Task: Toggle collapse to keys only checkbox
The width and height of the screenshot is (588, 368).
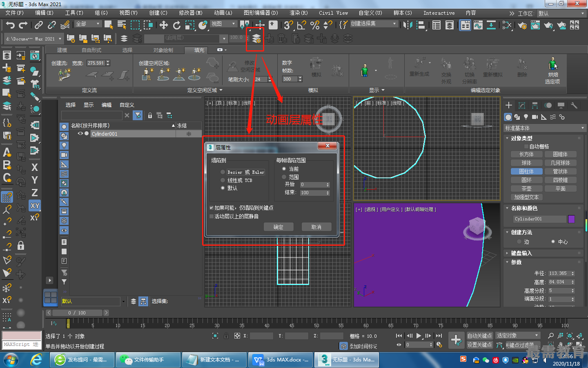Action: pyautogui.click(x=212, y=208)
